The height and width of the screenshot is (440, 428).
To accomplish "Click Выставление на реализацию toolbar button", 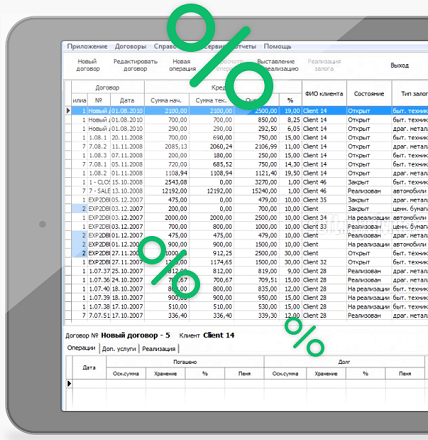I will pos(277,65).
